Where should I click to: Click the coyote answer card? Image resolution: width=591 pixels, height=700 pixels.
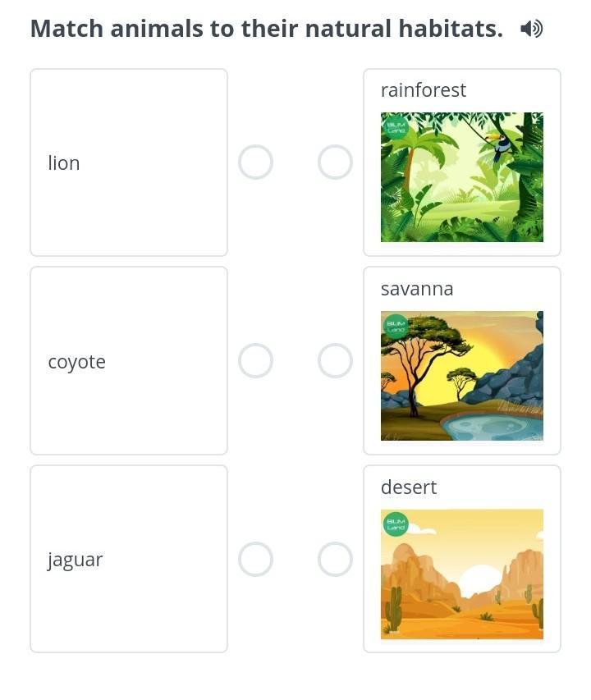(x=129, y=361)
